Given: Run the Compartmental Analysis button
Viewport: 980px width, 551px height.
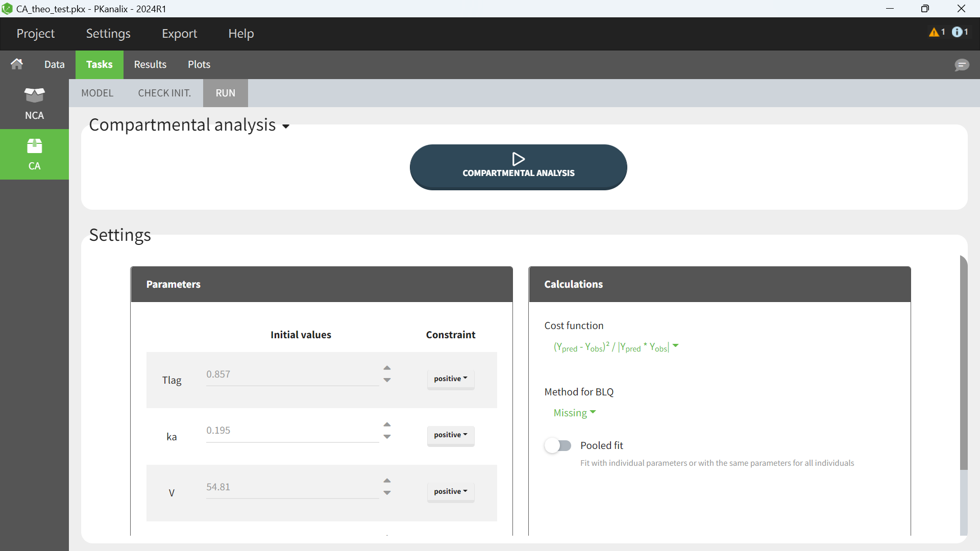Looking at the screenshot, I should click(x=518, y=167).
